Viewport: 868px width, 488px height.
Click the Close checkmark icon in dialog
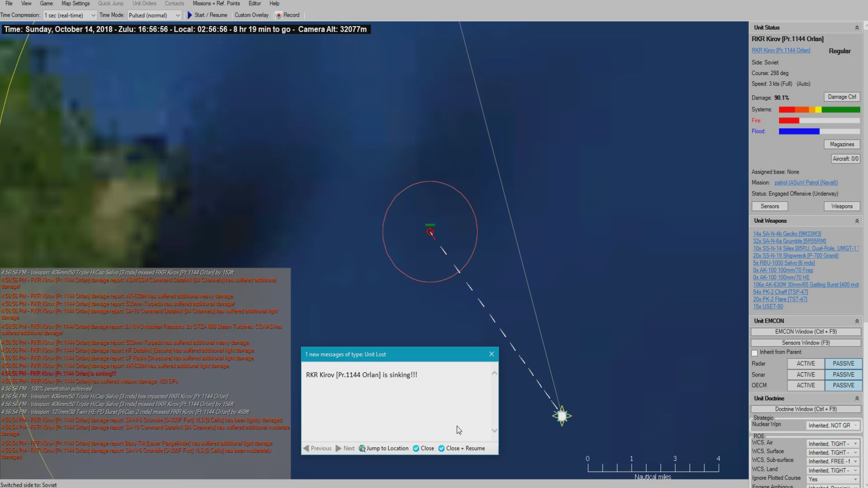point(416,448)
